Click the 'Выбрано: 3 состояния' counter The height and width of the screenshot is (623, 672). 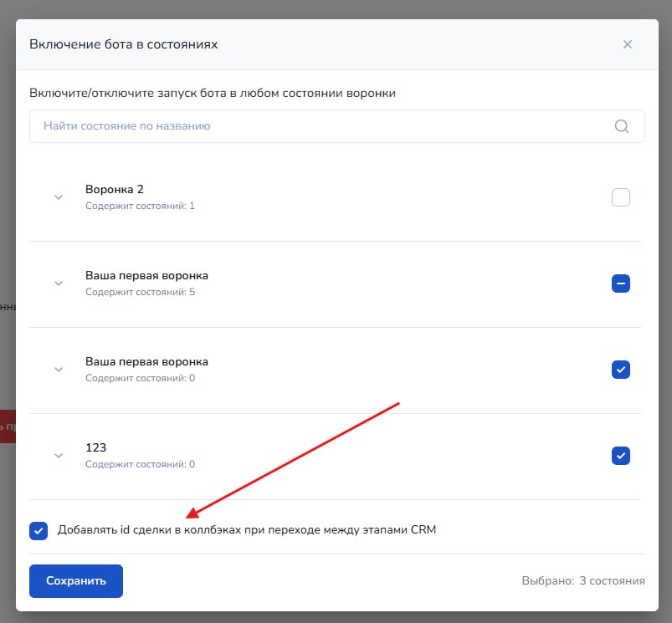(582, 581)
